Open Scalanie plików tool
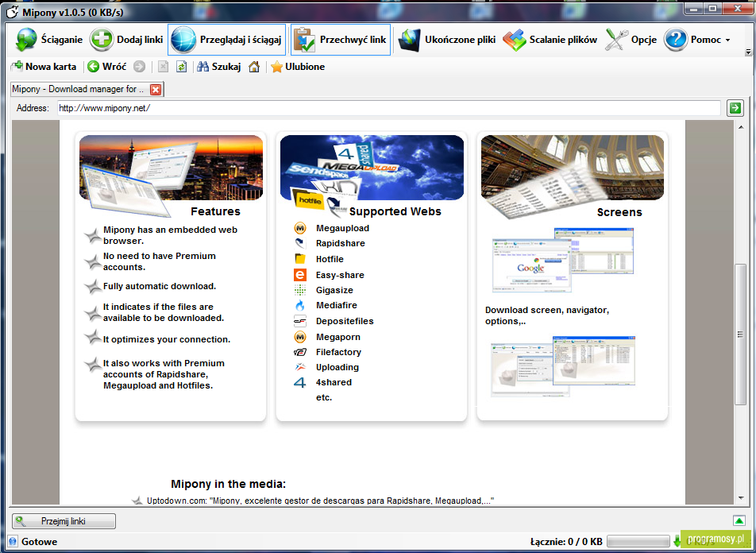The image size is (756, 553). tap(550, 40)
